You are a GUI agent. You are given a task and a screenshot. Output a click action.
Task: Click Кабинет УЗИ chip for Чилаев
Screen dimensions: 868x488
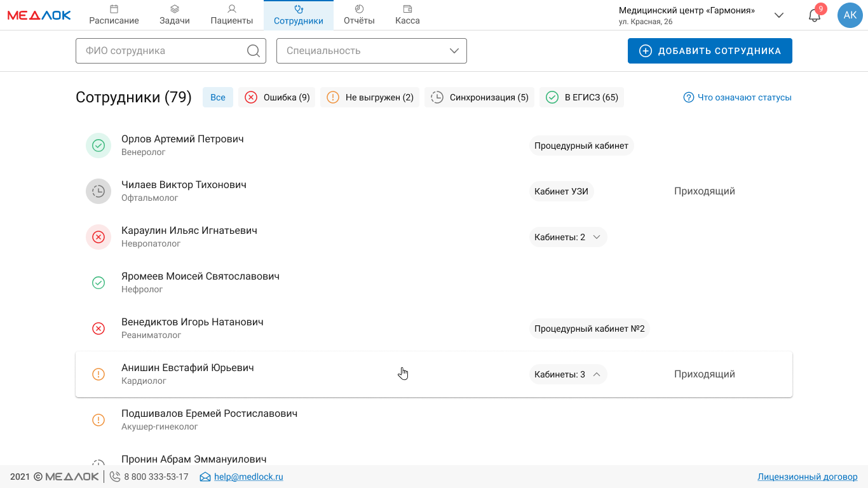coord(561,191)
